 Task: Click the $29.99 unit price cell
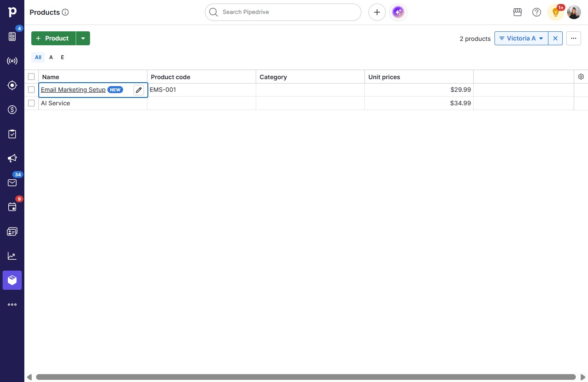tap(419, 90)
